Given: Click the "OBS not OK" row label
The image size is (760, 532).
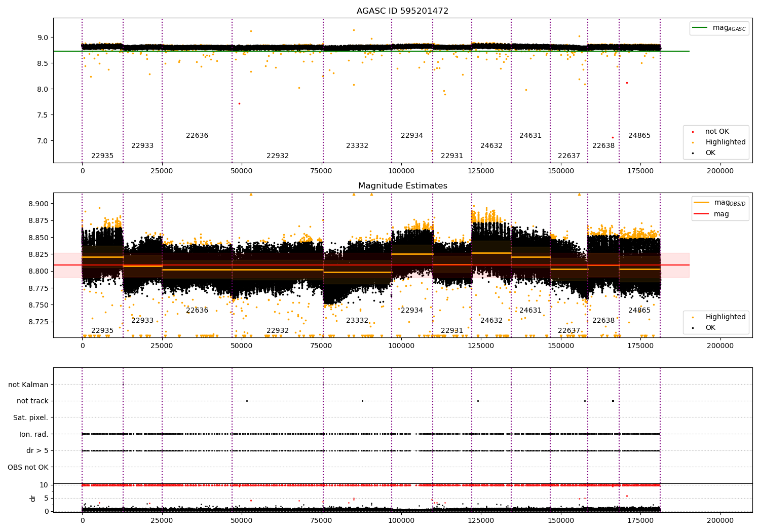Looking at the screenshot, I should pyautogui.click(x=28, y=467).
